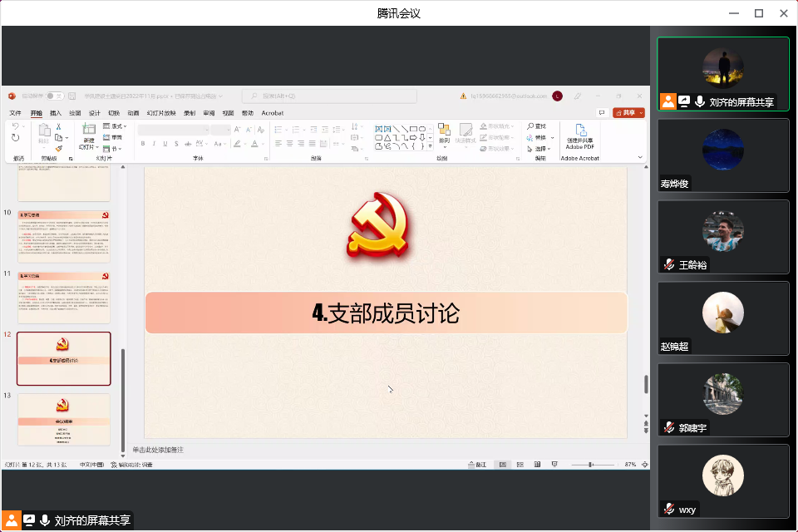Adjust the zoom slider in the status bar
Image resolution: width=798 pixels, height=532 pixels.
pyautogui.click(x=590, y=464)
